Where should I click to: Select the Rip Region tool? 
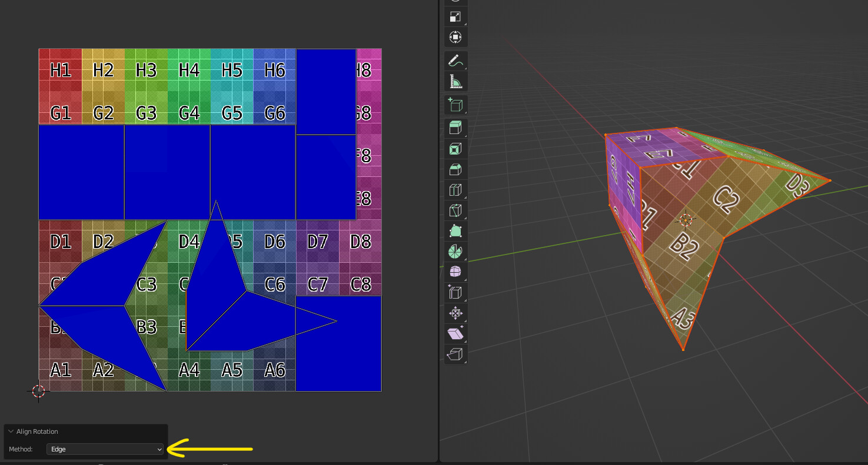[x=455, y=354]
